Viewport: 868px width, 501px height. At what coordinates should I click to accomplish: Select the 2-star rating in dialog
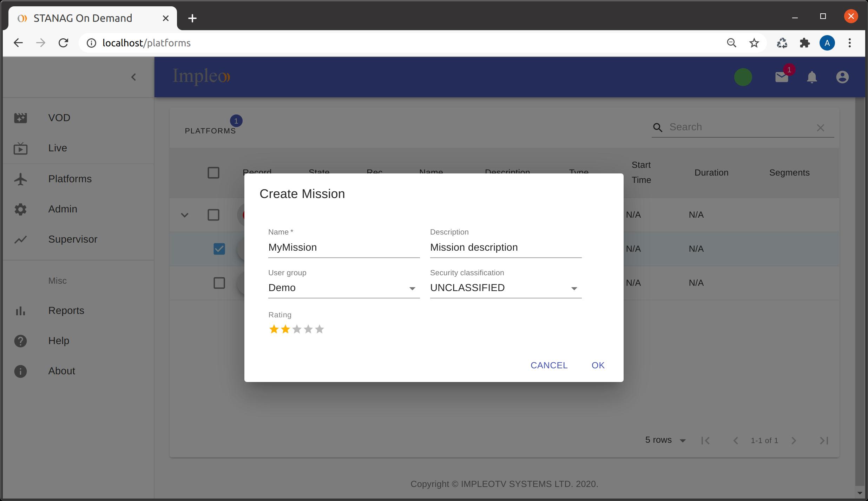click(285, 329)
